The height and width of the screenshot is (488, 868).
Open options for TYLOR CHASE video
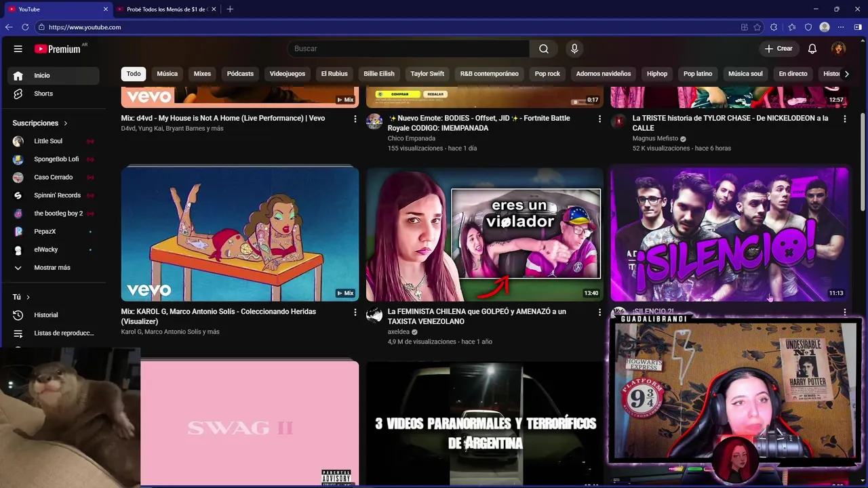tap(844, 119)
